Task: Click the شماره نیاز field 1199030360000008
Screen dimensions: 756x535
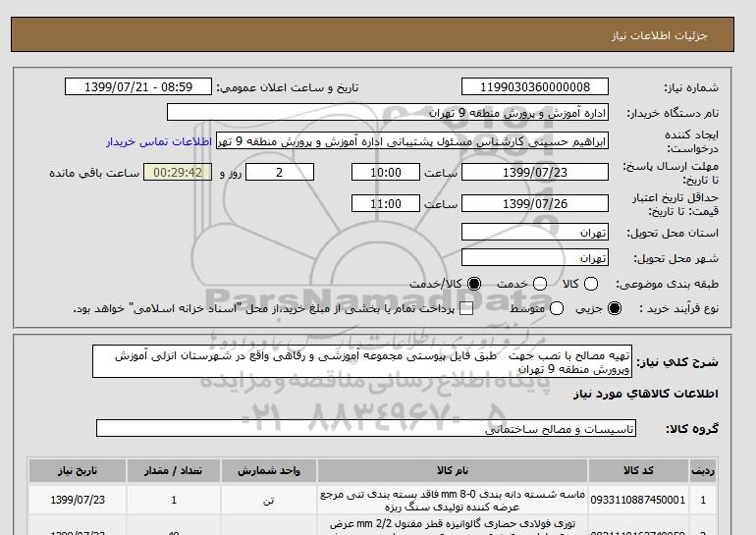Action: pyautogui.click(x=535, y=86)
